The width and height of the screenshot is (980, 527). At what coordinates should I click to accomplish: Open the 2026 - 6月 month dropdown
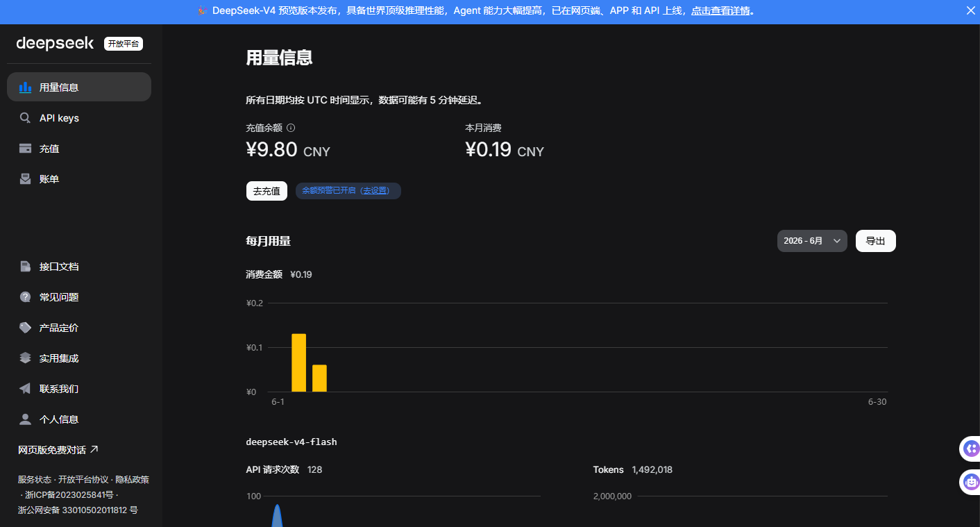(812, 241)
